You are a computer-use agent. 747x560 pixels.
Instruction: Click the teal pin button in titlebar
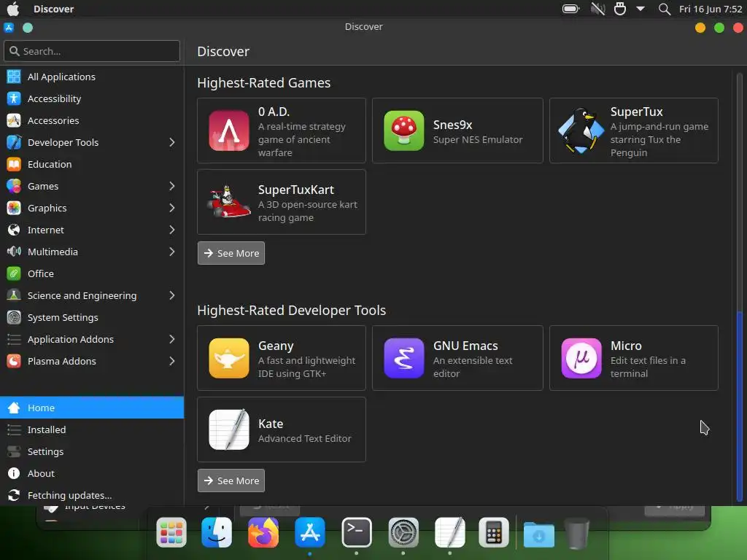pyautogui.click(x=28, y=28)
